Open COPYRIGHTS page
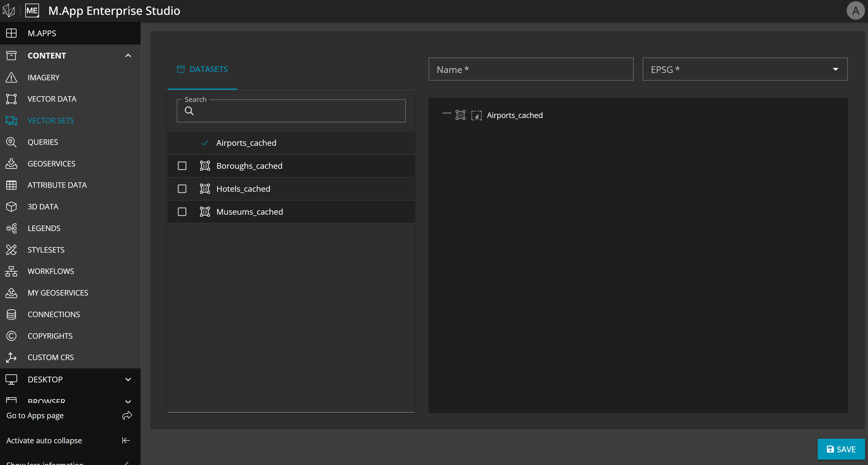Viewport: 868px width, 465px height. 50,336
